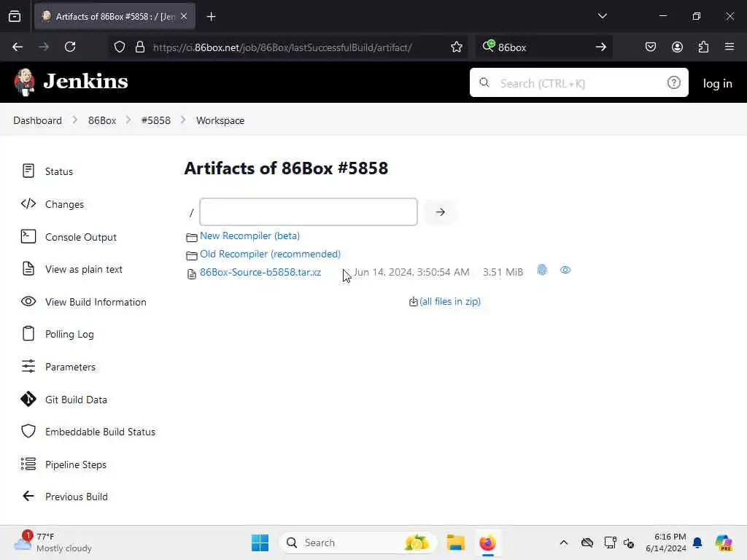Show hidden system tray icons
Image resolution: width=747 pixels, height=560 pixels.
coord(564,542)
